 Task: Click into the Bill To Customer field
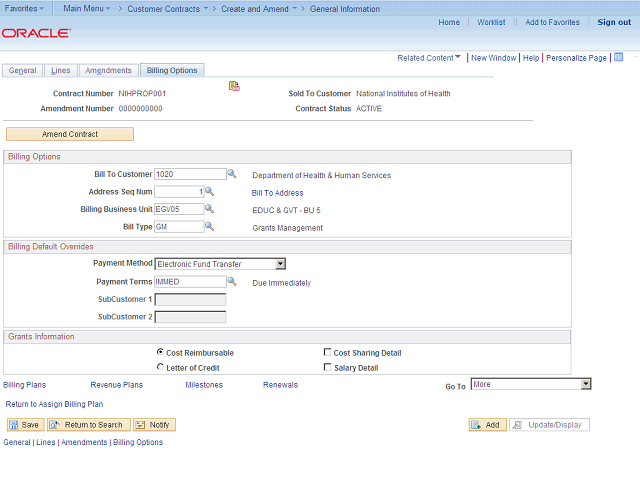coord(190,175)
